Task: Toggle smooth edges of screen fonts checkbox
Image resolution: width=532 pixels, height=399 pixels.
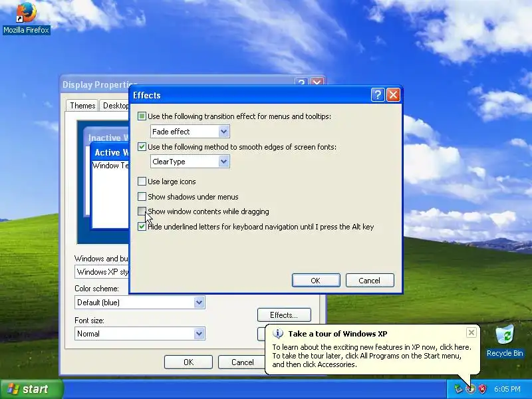Action: (142, 147)
